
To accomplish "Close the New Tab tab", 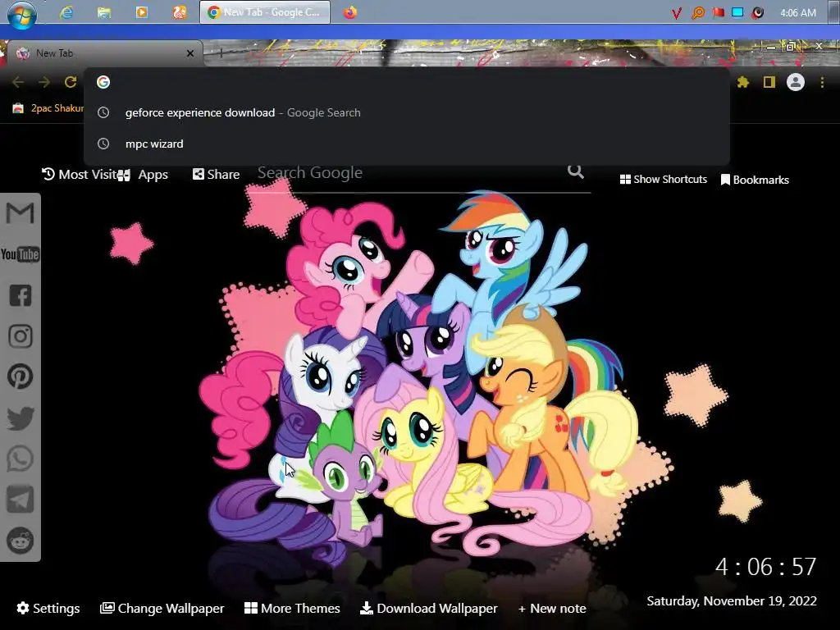I will (190, 53).
